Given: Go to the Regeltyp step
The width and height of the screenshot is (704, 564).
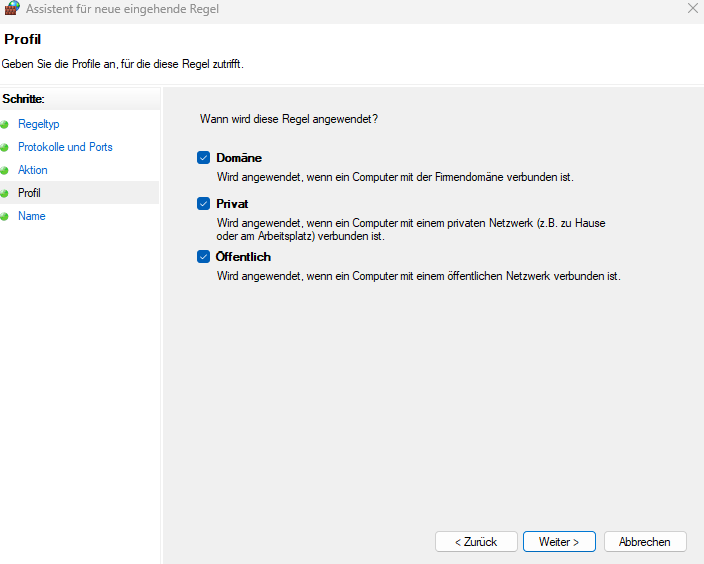Looking at the screenshot, I should point(39,124).
